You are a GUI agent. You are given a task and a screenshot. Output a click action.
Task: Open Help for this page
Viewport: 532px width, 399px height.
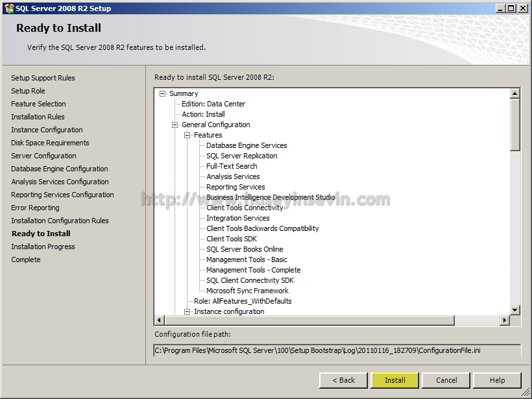(x=497, y=380)
